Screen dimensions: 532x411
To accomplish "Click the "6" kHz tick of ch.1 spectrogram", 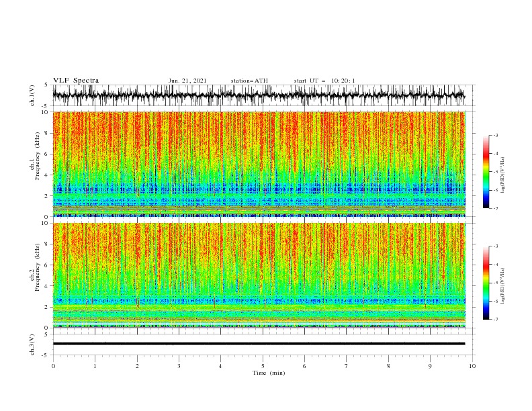I will point(47,154).
